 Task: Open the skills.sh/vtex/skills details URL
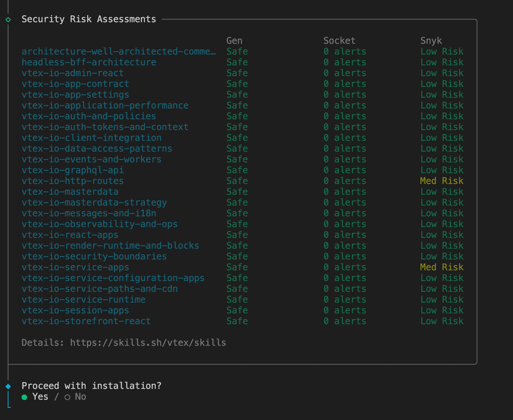click(148, 343)
